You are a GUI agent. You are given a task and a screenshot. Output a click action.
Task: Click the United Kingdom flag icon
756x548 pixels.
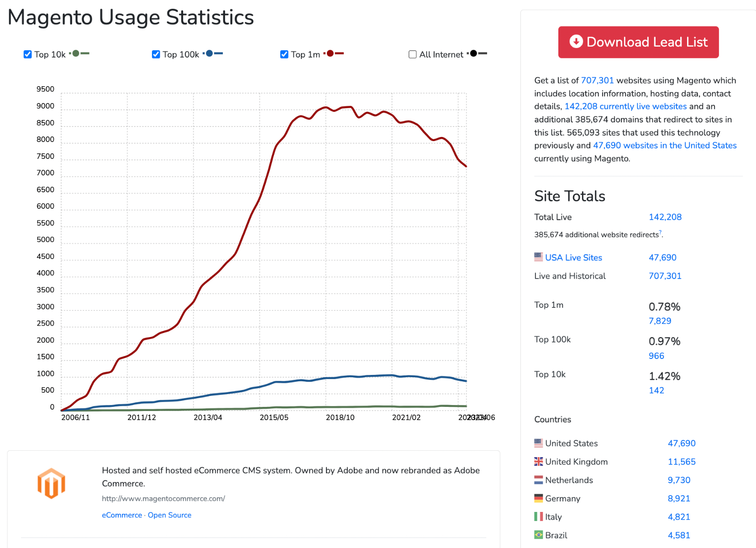click(539, 461)
